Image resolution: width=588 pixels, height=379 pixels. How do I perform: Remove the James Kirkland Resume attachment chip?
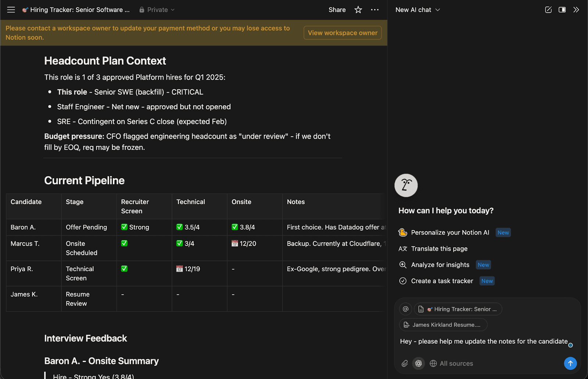(442, 325)
